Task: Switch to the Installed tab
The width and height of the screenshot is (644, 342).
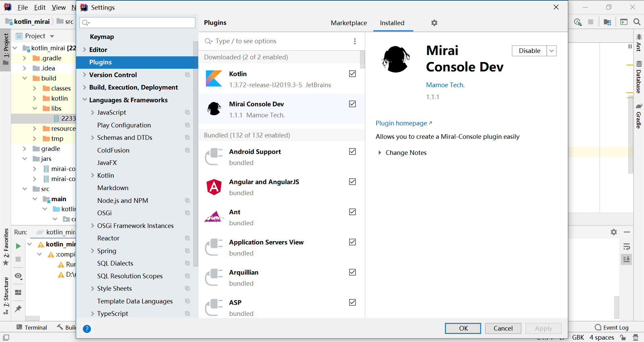Action: (x=392, y=23)
